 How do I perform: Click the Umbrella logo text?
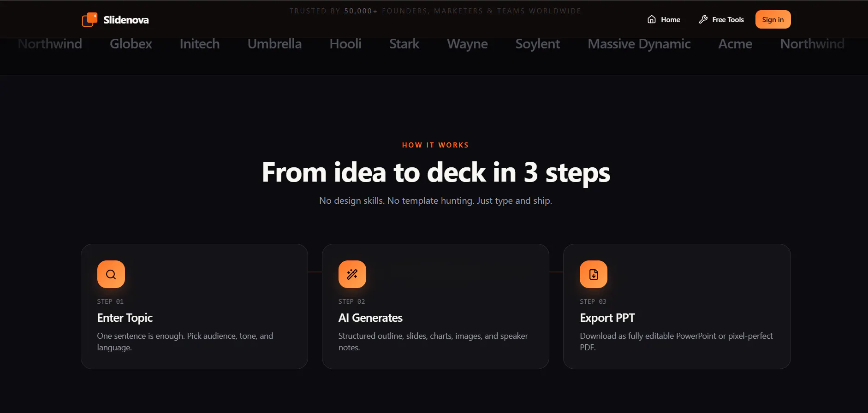274,44
